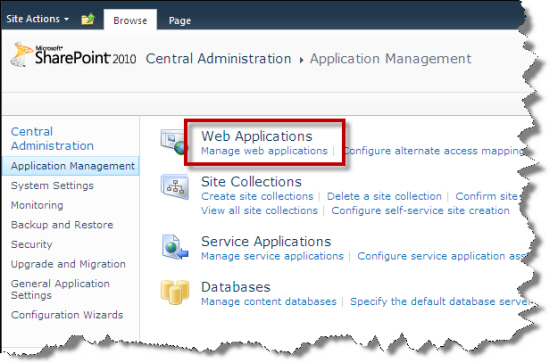Open Confirm site link in Site Collections
This screenshot has width=550, height=363.
coord(487,196)
